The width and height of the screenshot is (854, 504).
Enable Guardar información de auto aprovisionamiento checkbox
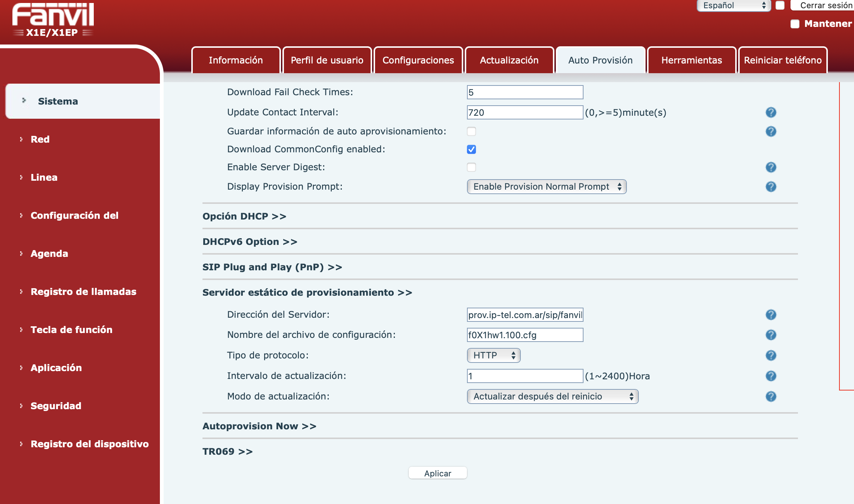[471, 131]
